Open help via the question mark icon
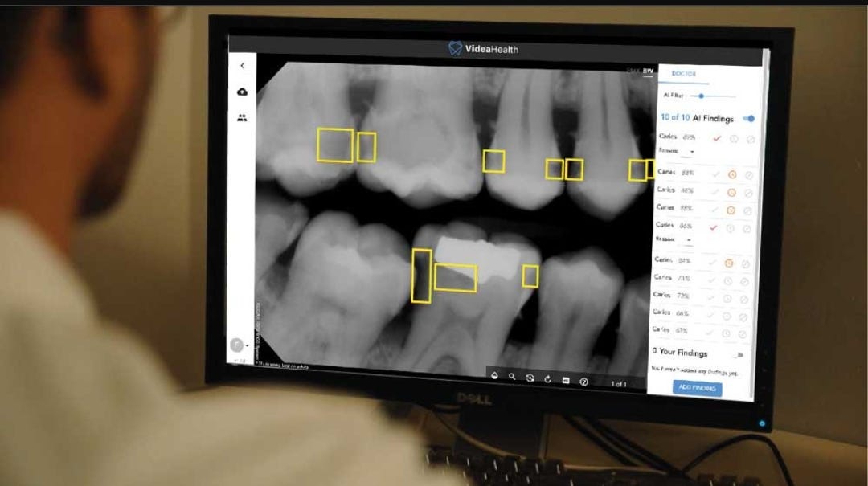Image resolution: width=868 pixels, height=486 pixels. coord(583,382)
